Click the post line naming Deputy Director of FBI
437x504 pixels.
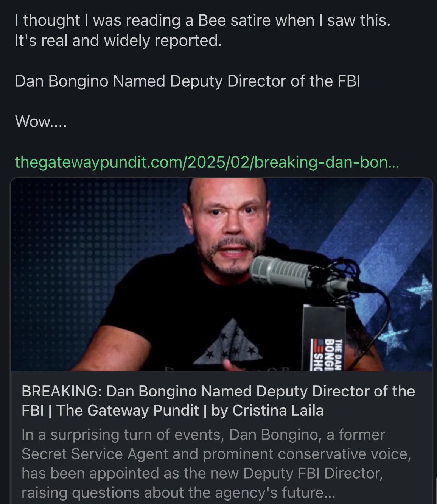(188, 81)
